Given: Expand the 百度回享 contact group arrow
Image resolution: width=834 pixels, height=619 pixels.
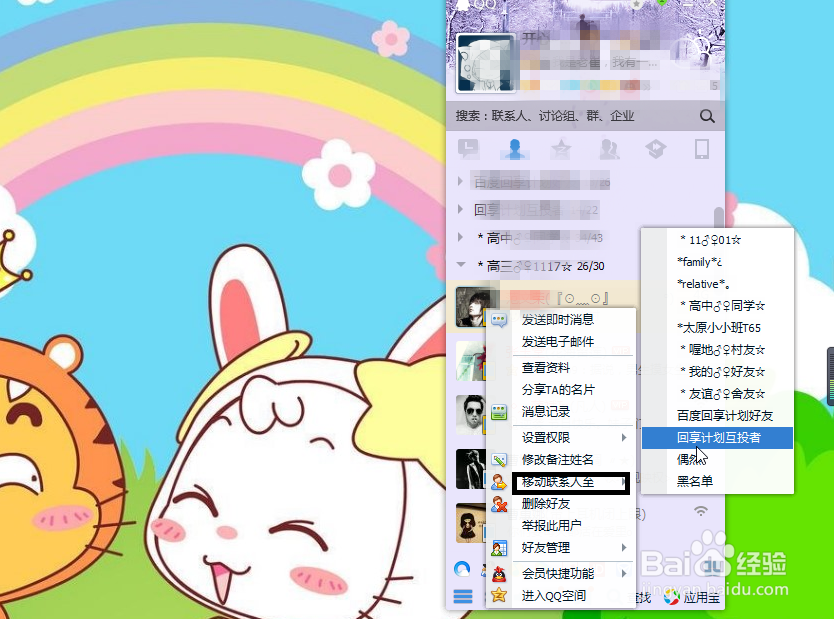Looking at the screenshot, I should [x=461, y=181].
